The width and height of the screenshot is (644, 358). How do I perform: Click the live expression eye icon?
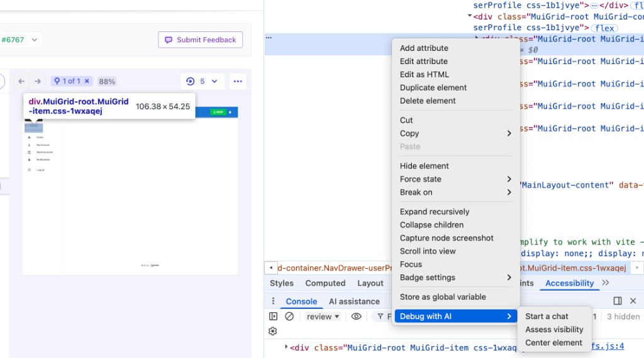point(356,316)
